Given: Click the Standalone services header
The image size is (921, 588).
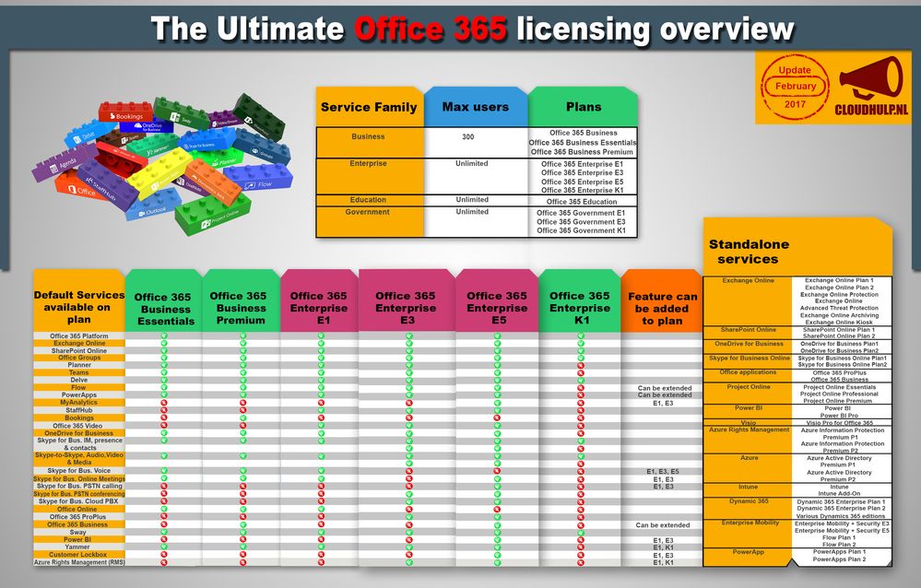Looking at the screenshot, I should [x=797, y=248].
